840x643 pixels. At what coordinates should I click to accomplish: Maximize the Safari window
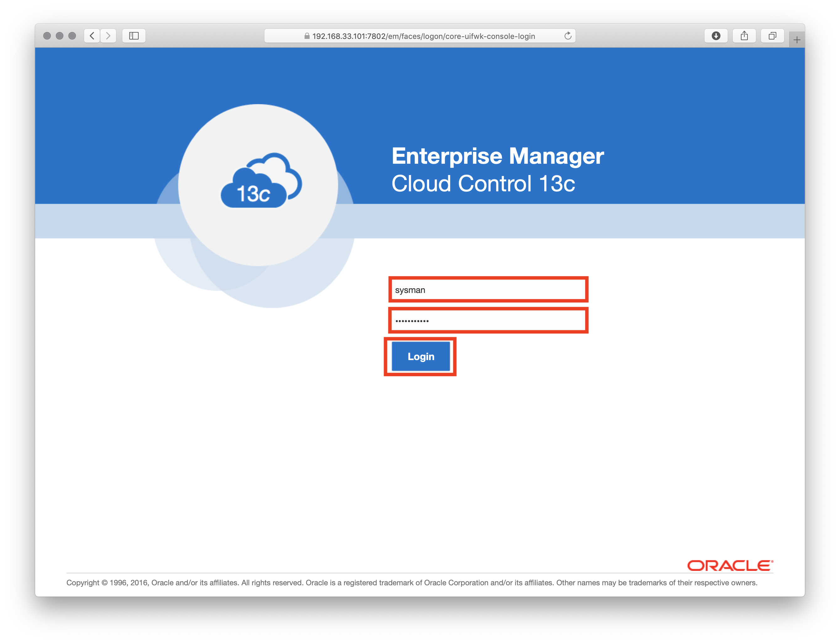click(x=72, y=35)
